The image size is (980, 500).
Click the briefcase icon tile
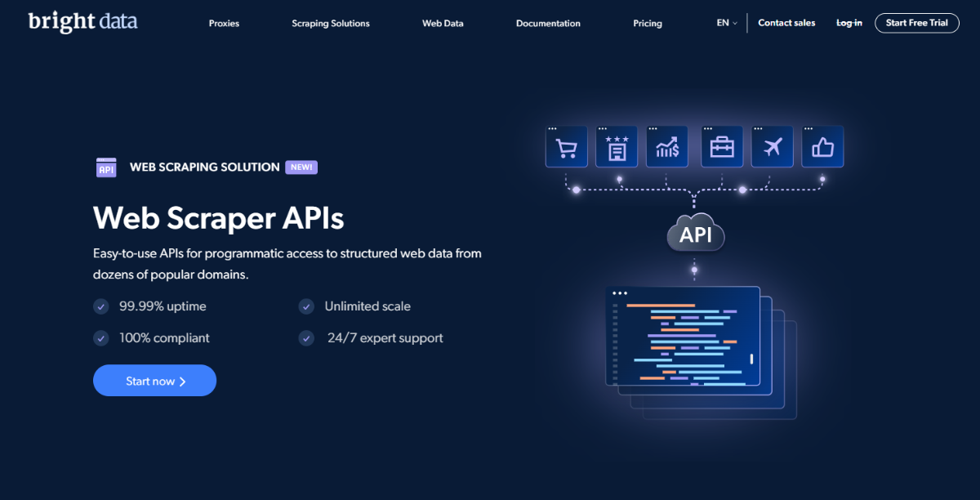point(722,147)
